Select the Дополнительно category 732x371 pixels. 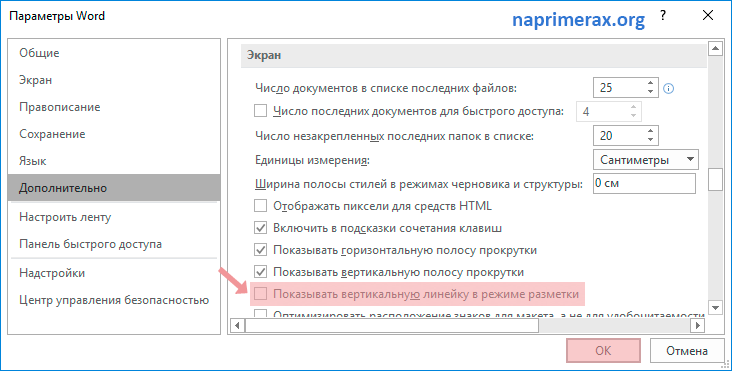(114, 188)
